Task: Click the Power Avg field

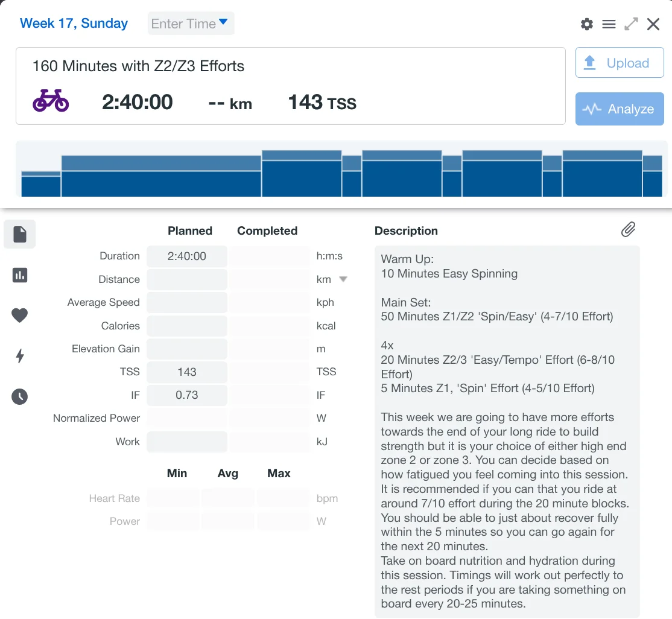Action: [x=228, y=521]
